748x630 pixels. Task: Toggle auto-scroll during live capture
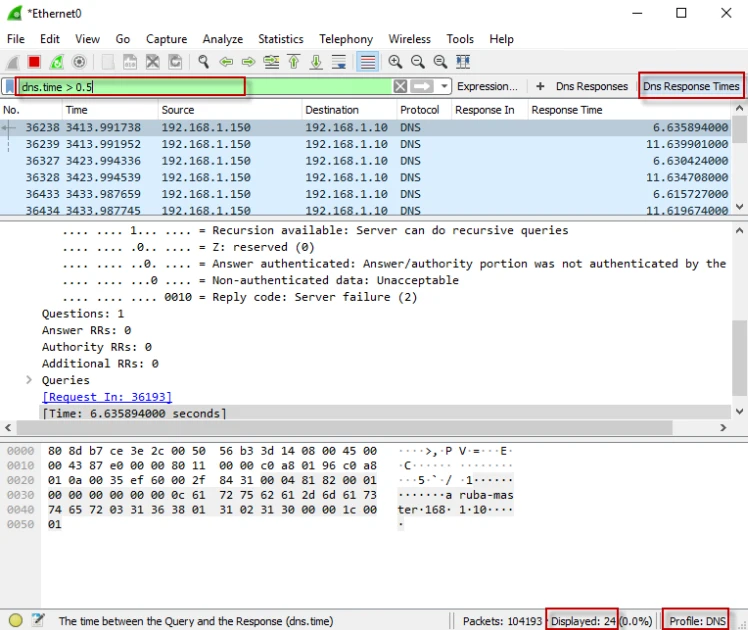point(339,62)
